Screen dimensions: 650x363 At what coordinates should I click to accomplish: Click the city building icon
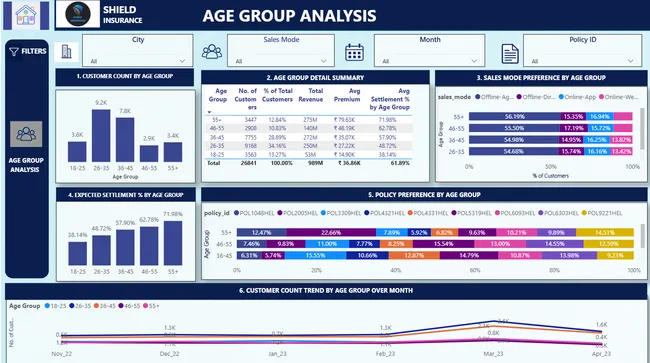click(x=66, y=52)
